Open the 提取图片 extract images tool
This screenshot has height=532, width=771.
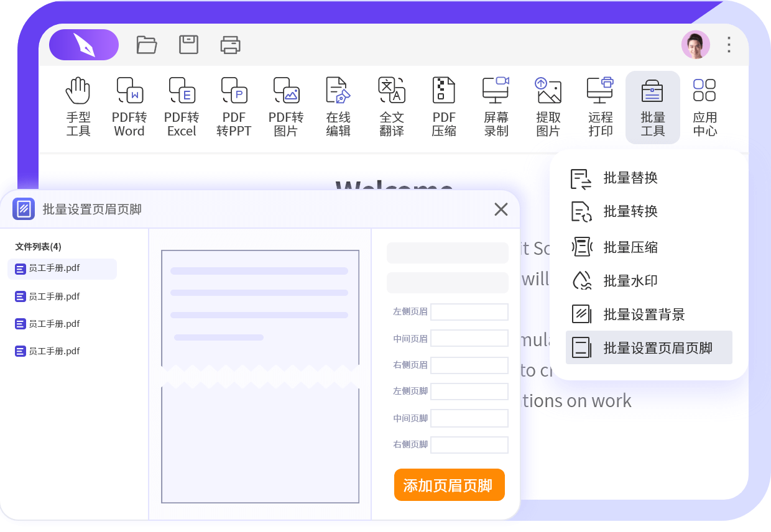548,107
